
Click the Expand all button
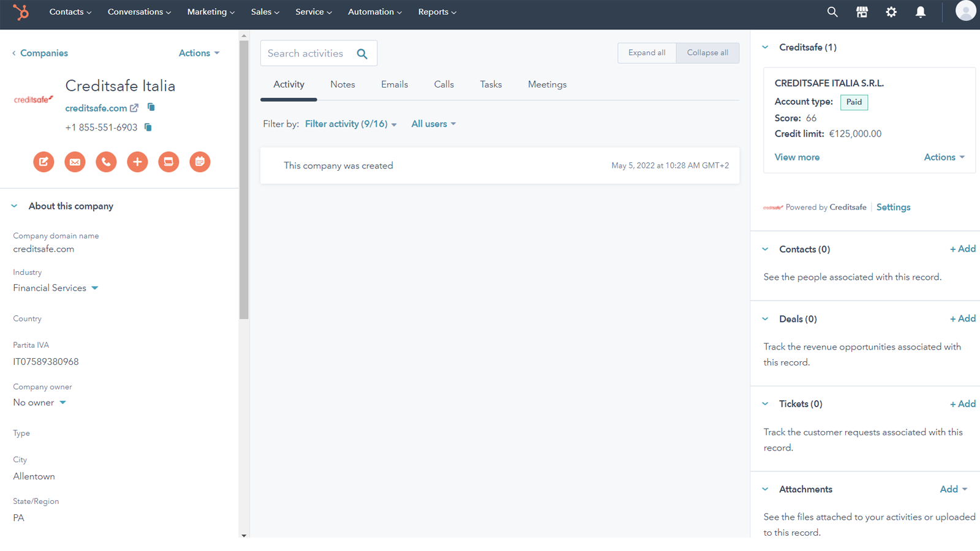click(x=646, y=53)
